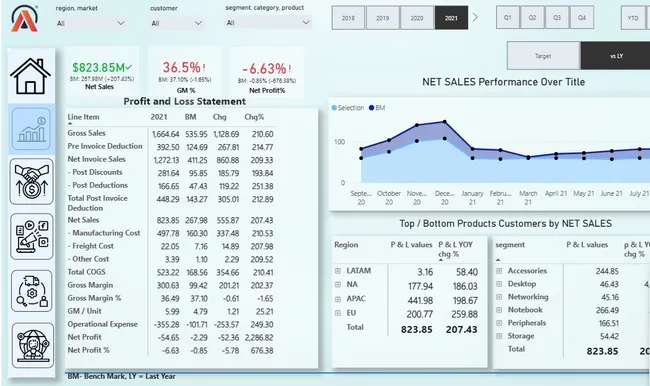Filter by quarter Q4
This screenshot has height=386, width=650.
[582, 17]
